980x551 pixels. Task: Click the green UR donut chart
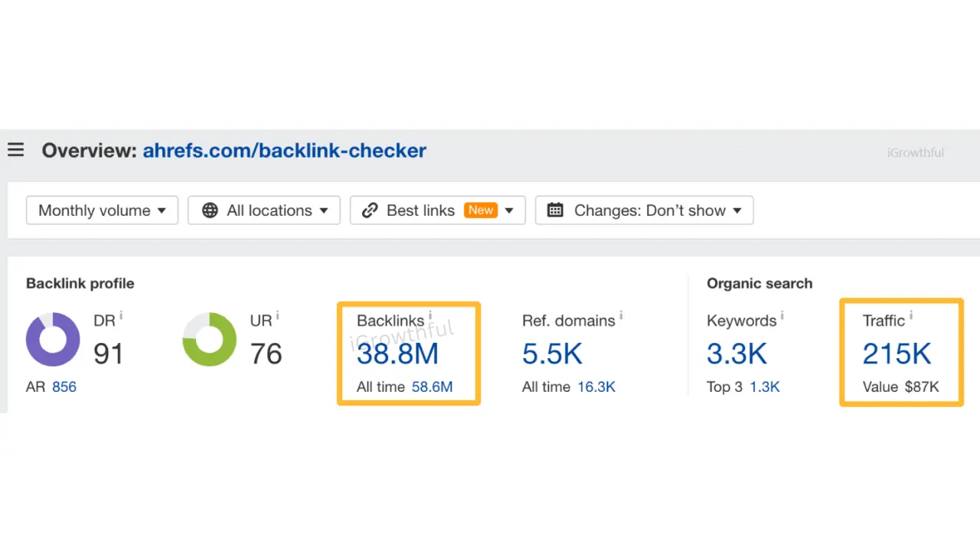point(209,339)
